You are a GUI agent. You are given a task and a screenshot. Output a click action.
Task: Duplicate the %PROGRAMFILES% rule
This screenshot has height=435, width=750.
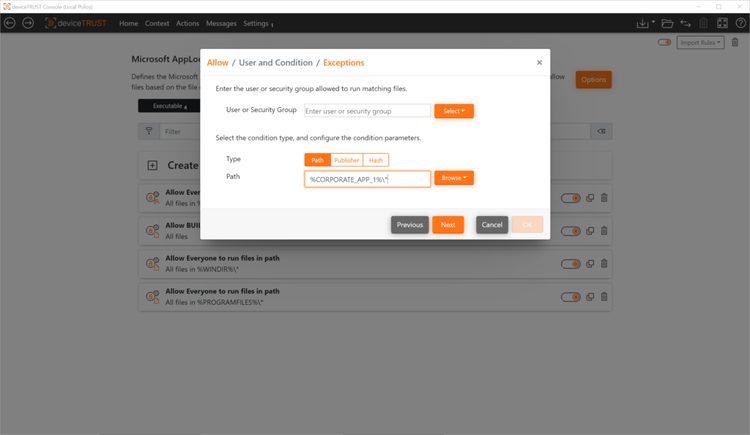point(590,297)
